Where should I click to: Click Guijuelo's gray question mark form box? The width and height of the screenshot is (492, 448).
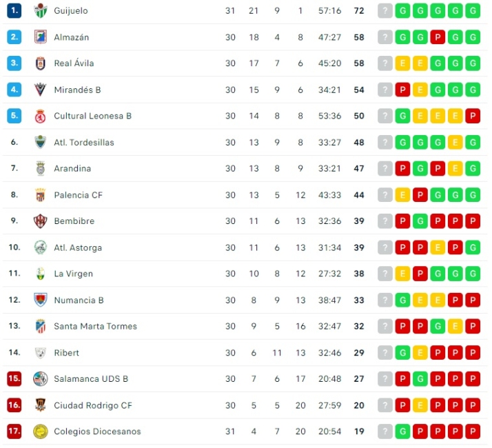point(385,11)
